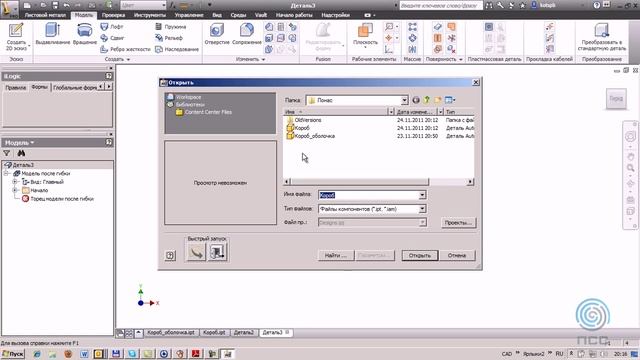This screenshot has width=640, height=360.
Task: Switch to the View (Вид) ribbon tab
Action: click(x=217, y=15)
